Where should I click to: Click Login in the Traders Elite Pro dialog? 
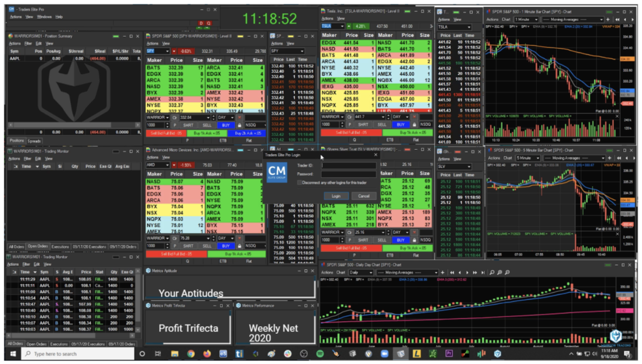pos(336,196)
